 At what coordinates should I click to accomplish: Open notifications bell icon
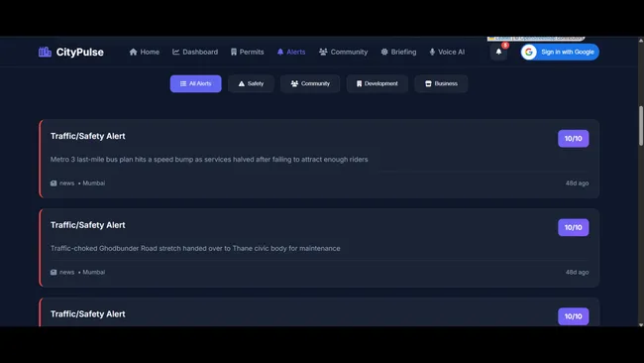(x=498, y=52)
